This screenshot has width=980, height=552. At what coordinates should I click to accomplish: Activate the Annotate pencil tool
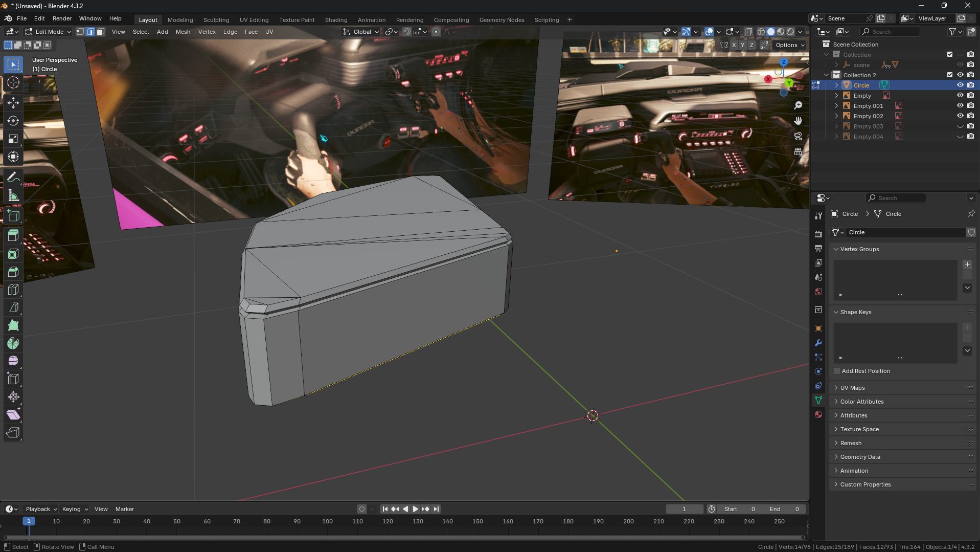tap(13, 178)
